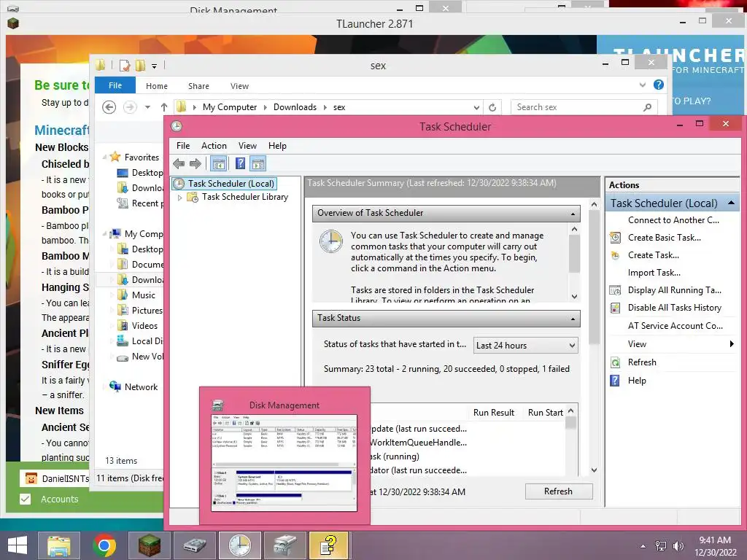
Task: Click the Explorer Up one level arrow
Action: (x=164, y=107)
